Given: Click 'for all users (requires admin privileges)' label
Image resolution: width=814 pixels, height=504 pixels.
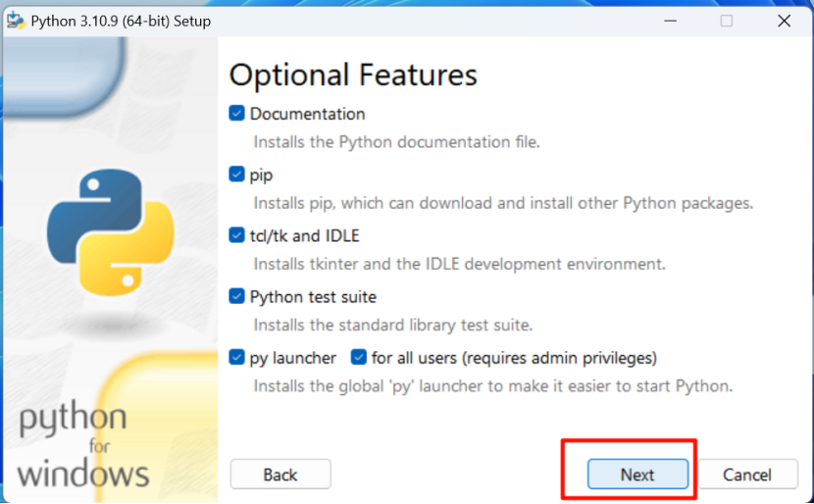Looking at the screenshot, I should pyautogui.click(x=514, y=358).
